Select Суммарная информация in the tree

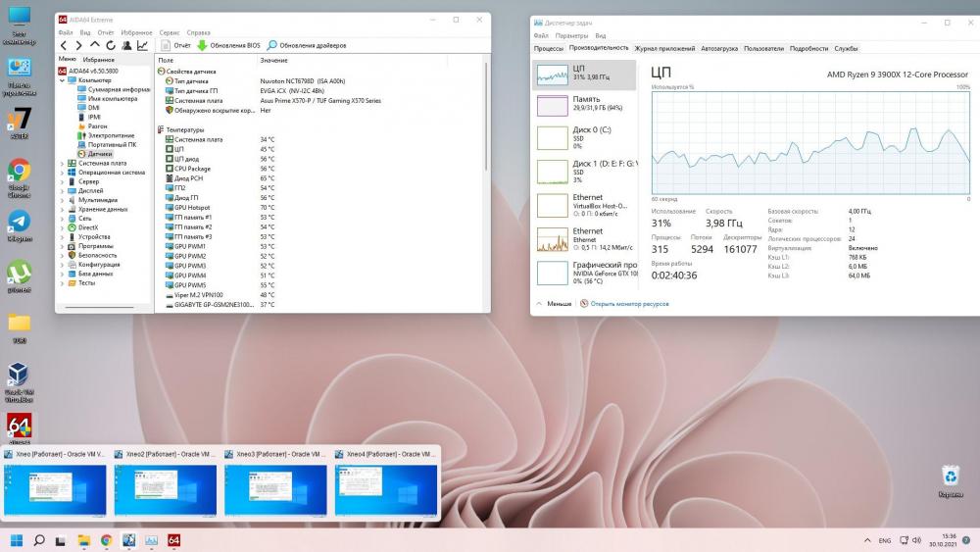click(x=114, y=89)
